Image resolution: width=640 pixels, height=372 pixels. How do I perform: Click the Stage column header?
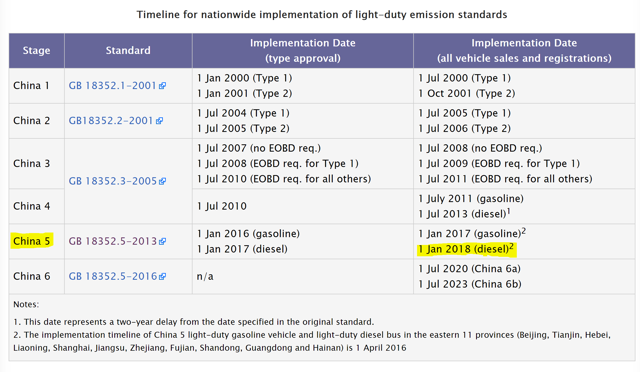(36, 51)
